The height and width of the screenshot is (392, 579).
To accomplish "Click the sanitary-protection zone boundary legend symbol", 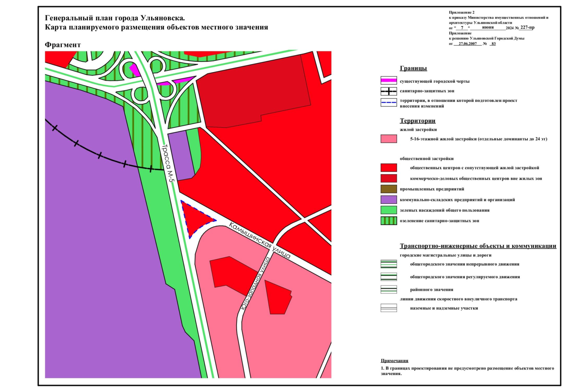I will [388, 91].
